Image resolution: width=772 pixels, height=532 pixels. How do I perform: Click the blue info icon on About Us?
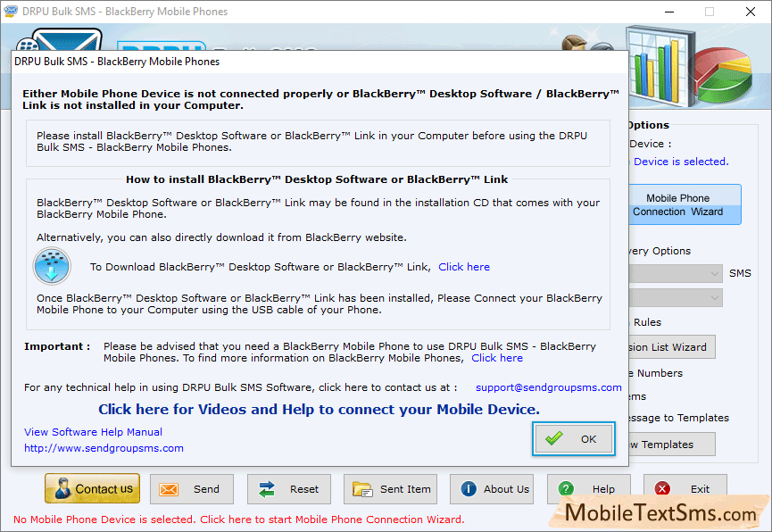469,488
